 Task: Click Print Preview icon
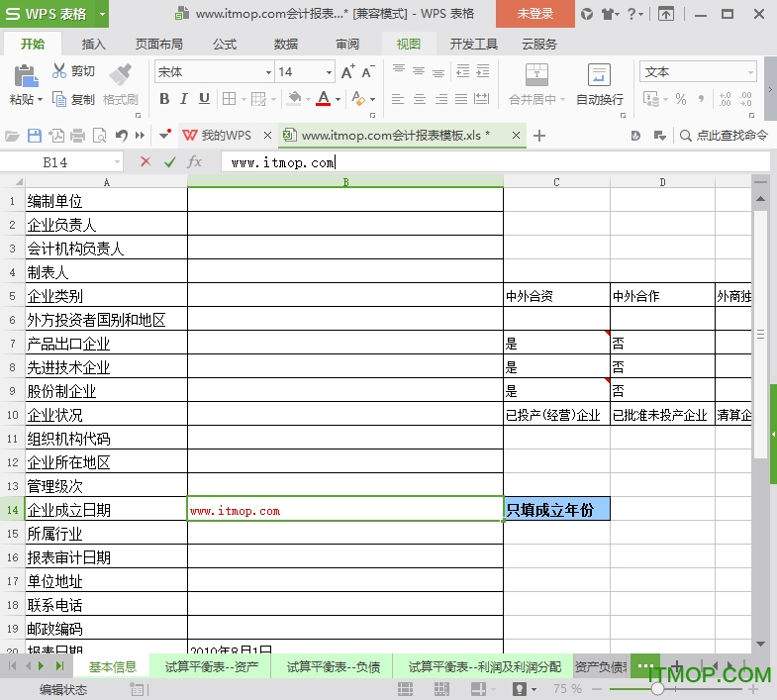click(100, 136)
